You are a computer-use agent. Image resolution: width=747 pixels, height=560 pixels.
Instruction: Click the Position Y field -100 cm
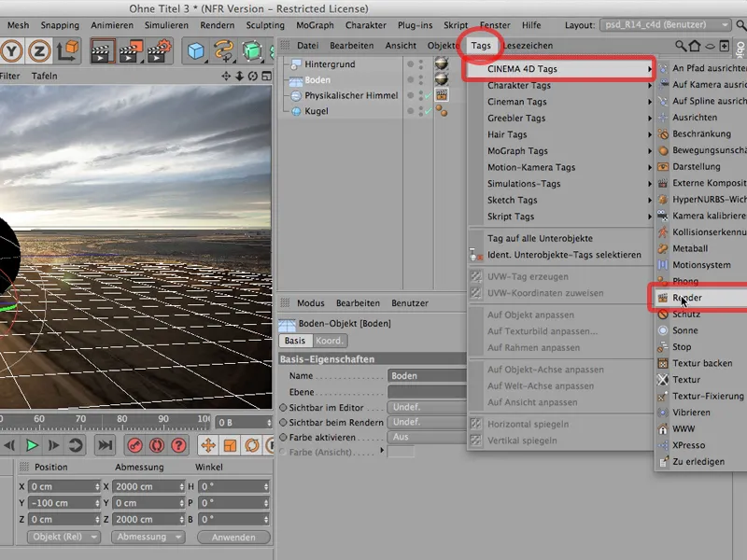(63, 503)
